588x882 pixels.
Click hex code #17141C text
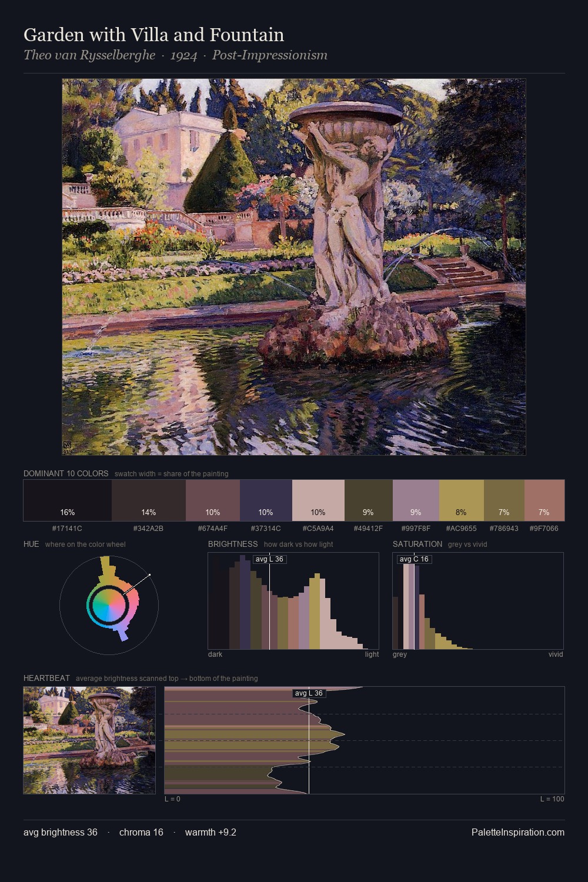[68, 529]
